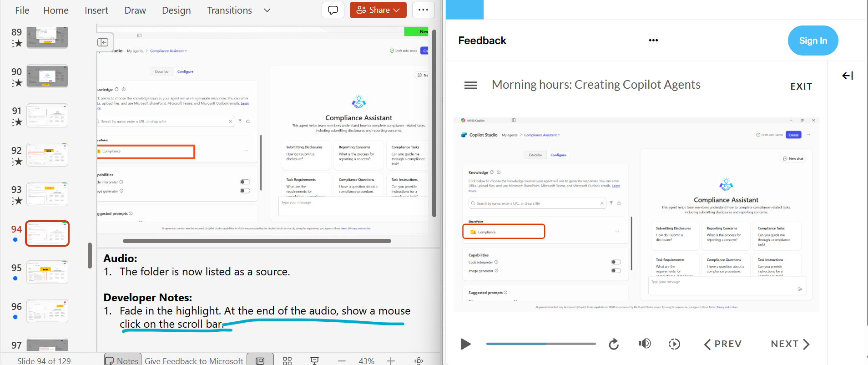Select slide 90 thumbnail
The width and height of the screenshot is (868, 365).
[x=47, y=76]
